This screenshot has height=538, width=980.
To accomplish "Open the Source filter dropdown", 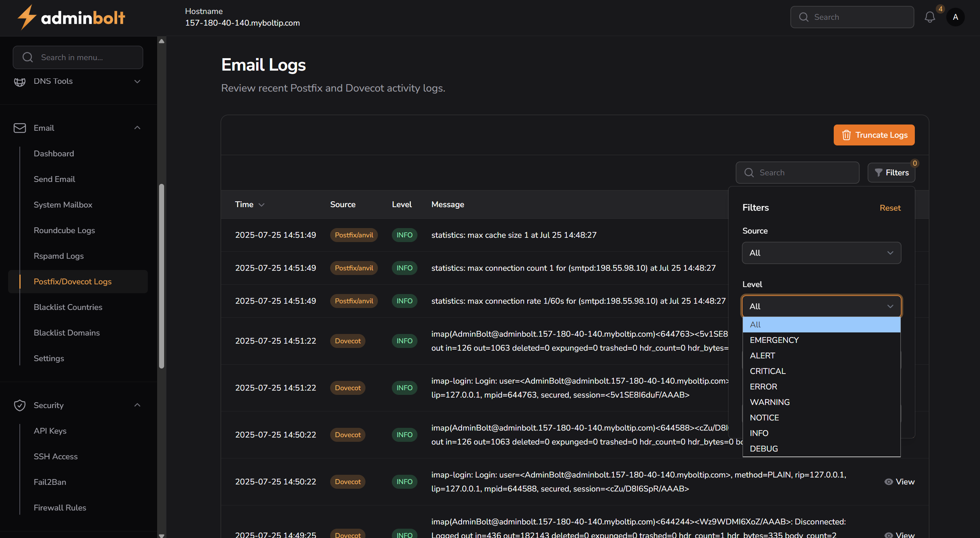I will [x=821, y=253].
